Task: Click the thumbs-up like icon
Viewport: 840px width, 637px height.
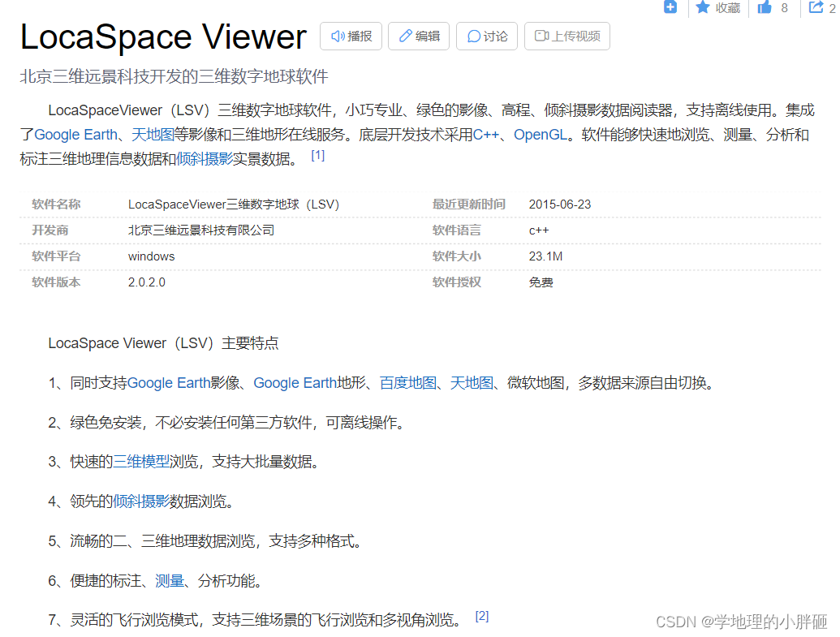Action: 765,7
